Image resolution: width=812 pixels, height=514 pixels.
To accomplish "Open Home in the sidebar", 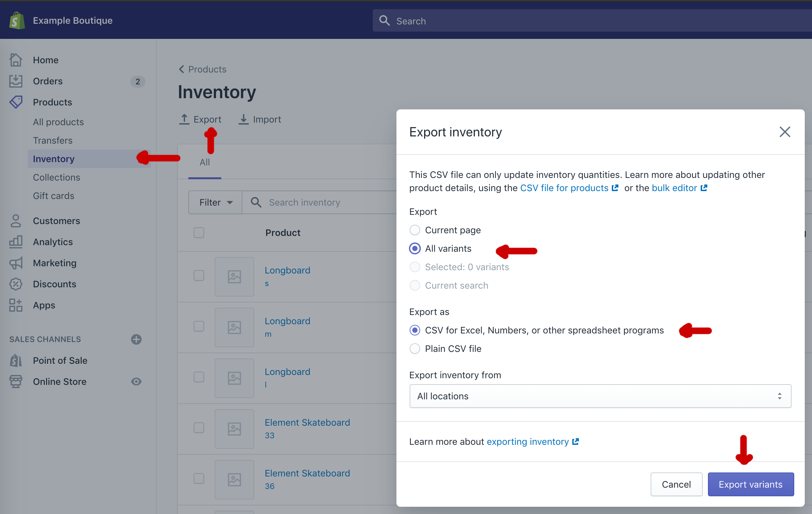I will point(45,60).
